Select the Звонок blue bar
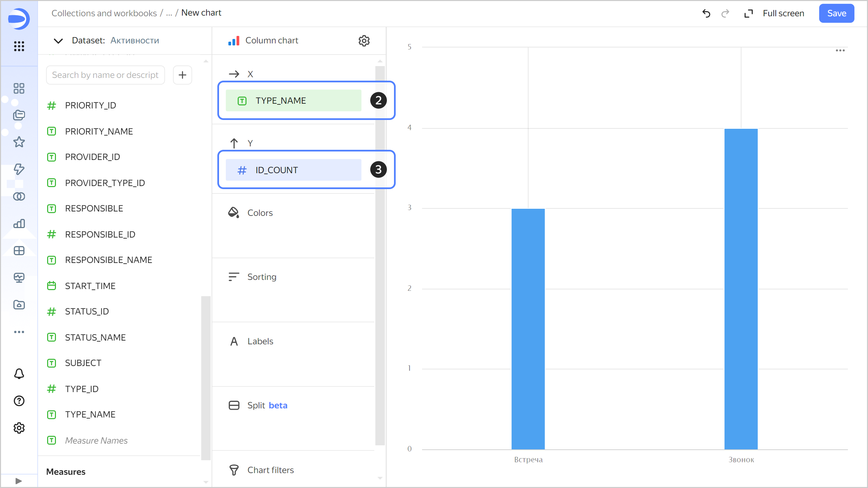This screenshot has width=868, height=488. click(x=741, y=289)
